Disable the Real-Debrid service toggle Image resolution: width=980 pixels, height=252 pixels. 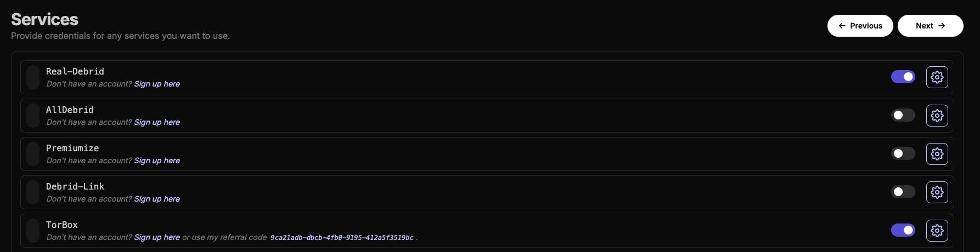[903, 77]
